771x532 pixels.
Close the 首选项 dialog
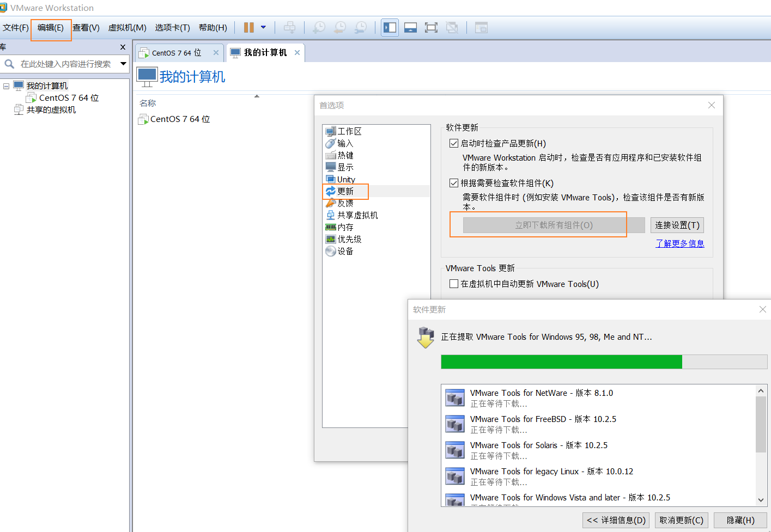(x=712, y=105)
